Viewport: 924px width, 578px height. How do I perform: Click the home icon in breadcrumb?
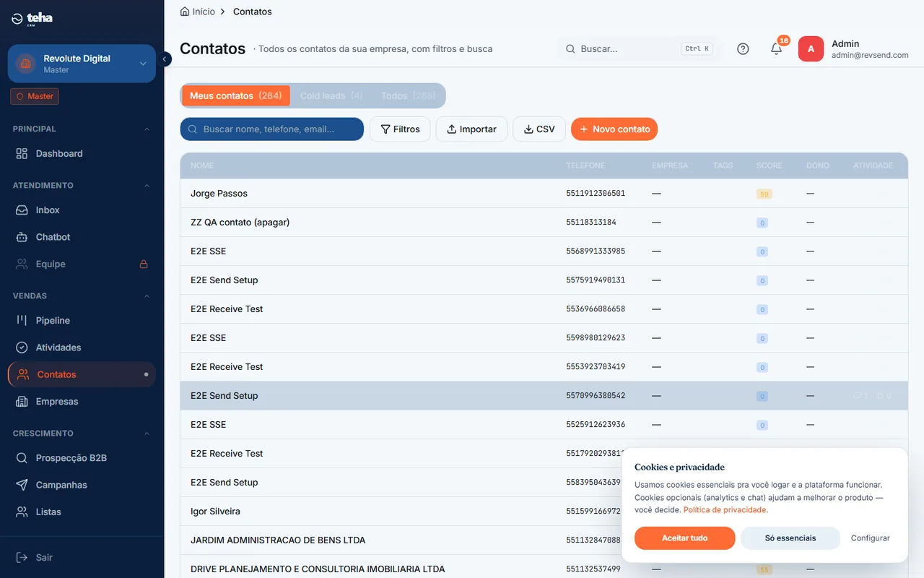pyautogui.click(x=185, y=12)
